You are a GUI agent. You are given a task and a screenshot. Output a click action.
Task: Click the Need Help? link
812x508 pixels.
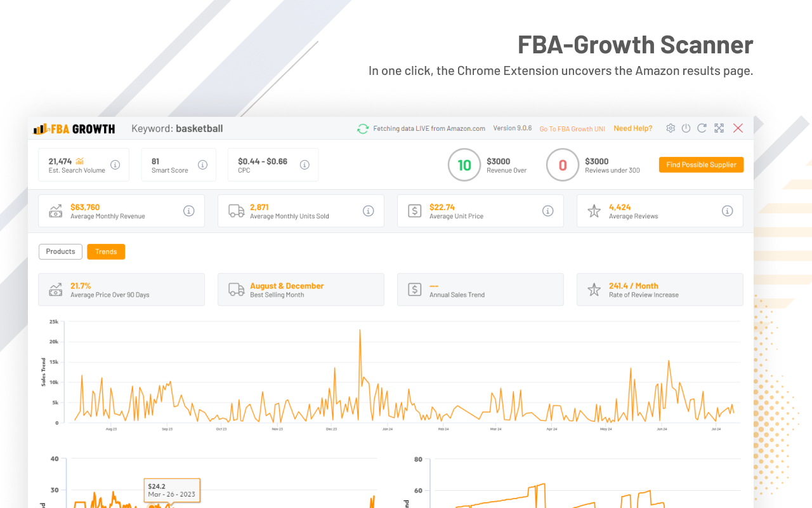pyautogui.click(x=633, y=128)
